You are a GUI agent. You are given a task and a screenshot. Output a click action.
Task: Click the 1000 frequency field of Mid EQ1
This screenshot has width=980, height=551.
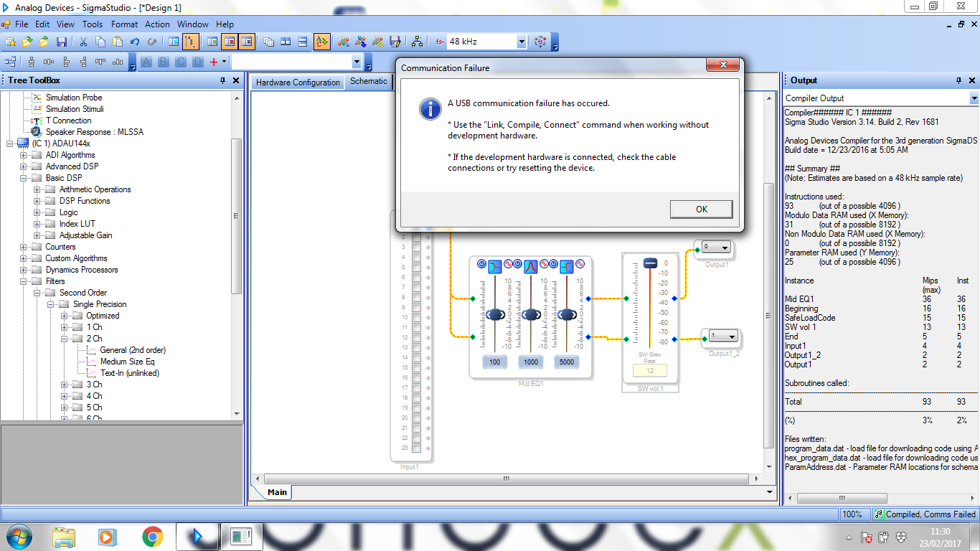pos(531,362)
